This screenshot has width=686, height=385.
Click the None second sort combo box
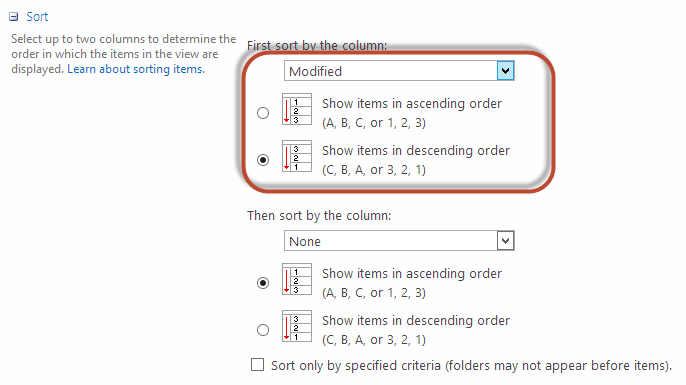pos(399,241)
